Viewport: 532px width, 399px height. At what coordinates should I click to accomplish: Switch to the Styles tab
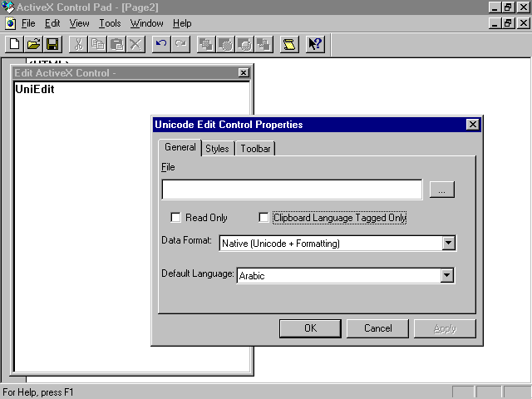[x=217, y=149]
